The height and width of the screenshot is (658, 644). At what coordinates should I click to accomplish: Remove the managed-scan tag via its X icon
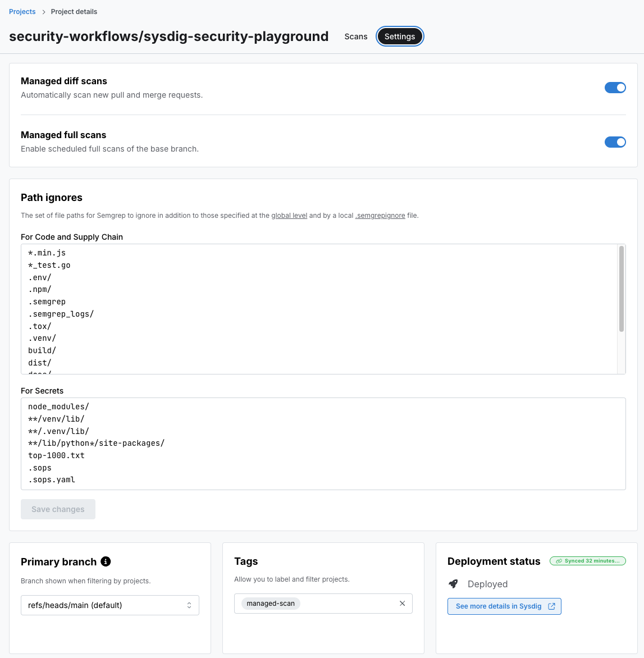click(402, 603)
